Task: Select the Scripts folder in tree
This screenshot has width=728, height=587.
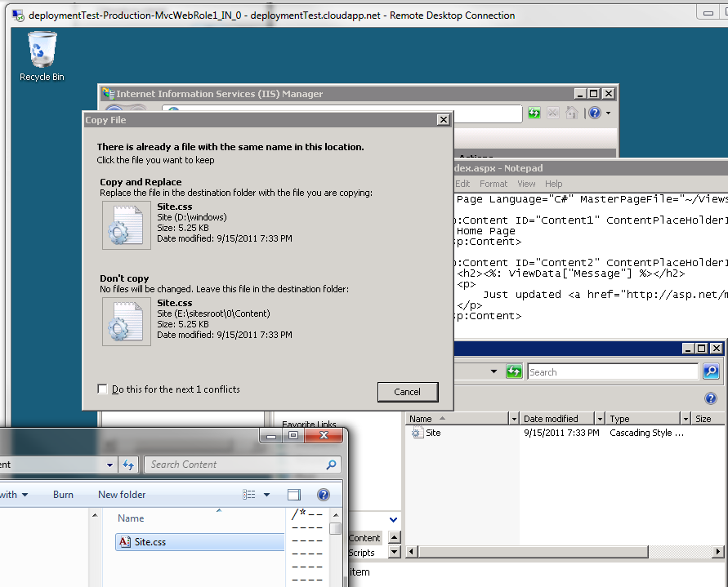Action: point(362,553)
